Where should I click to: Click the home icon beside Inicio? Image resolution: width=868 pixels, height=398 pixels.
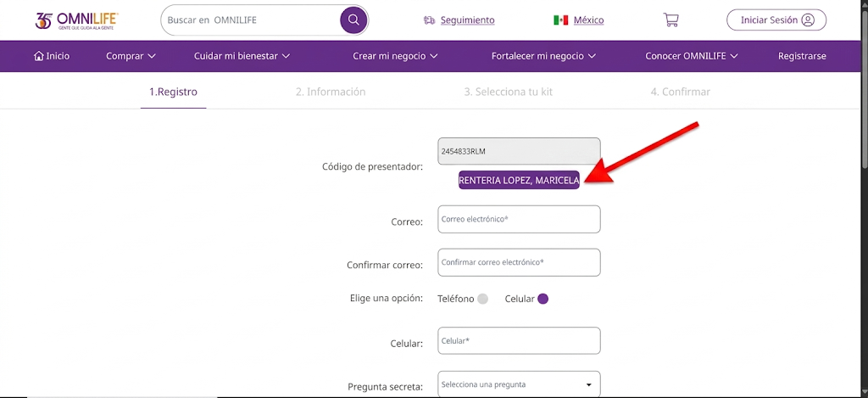coord(39,55)
